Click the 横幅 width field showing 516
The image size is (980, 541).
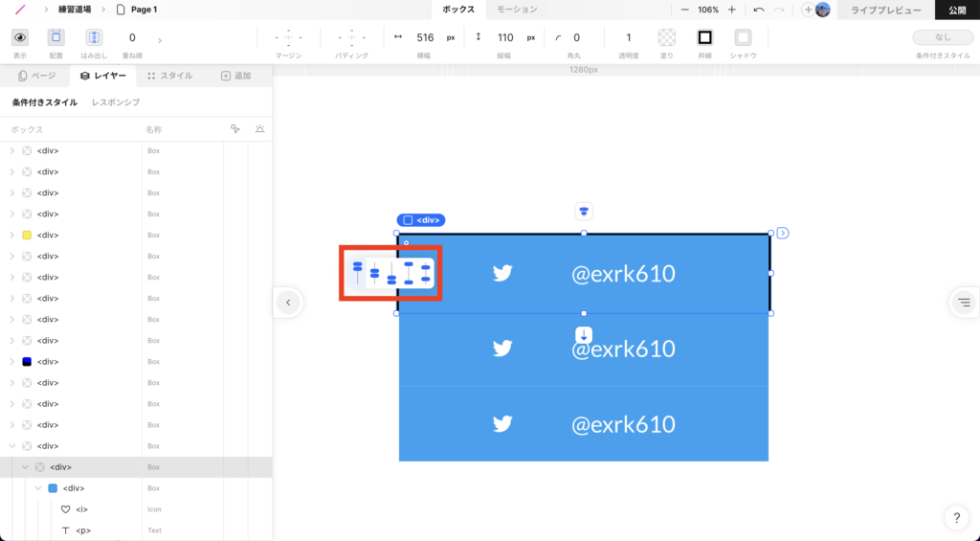[x=425, y=37]
